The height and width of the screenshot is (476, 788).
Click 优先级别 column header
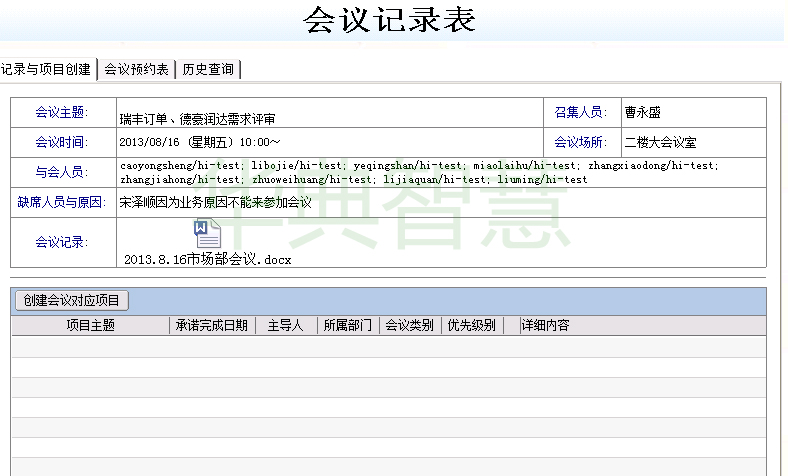pos(472,326)
